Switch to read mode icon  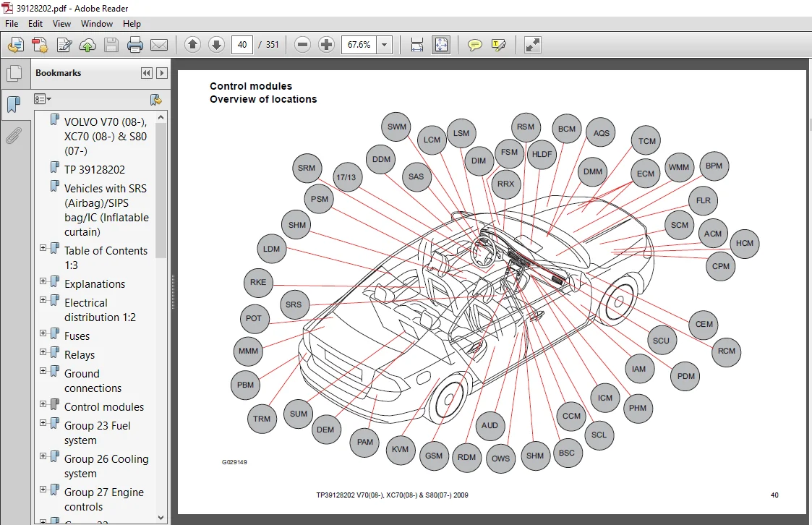532,45
